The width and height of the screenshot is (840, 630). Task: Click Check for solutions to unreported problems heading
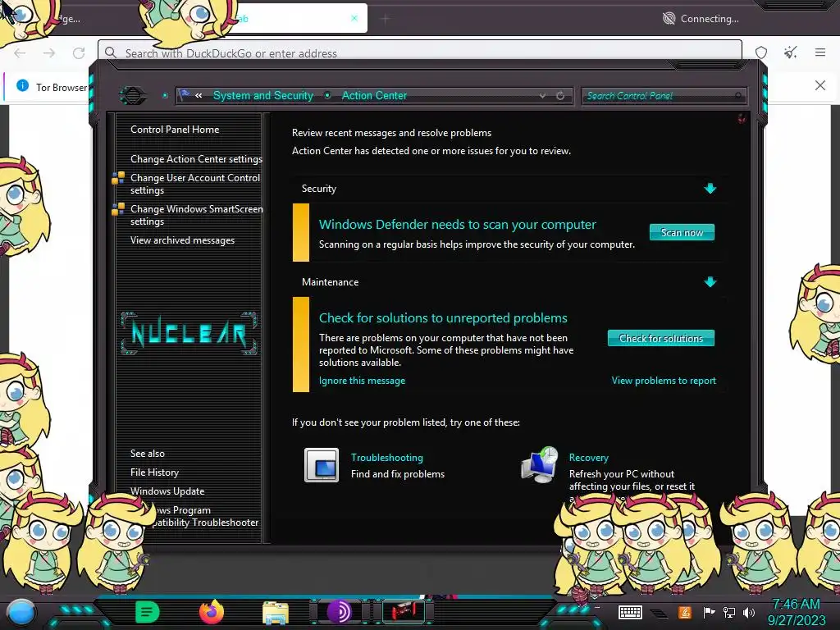(x=443, y=317)
